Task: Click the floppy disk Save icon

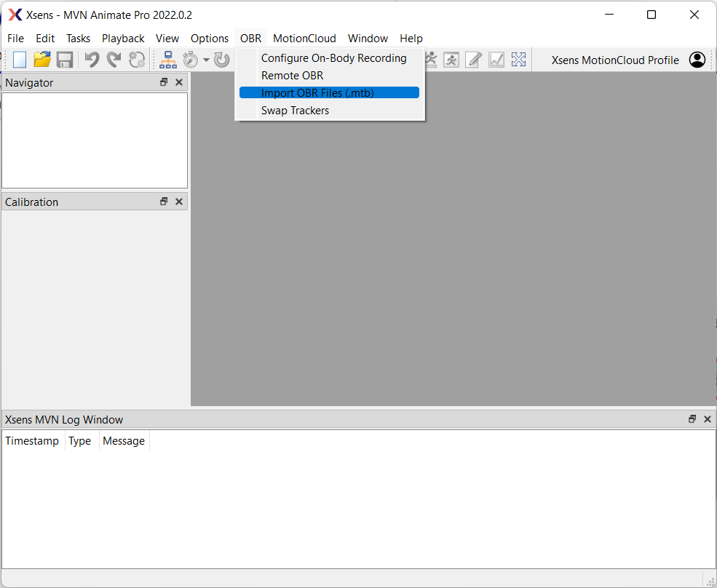Action: 65,60
